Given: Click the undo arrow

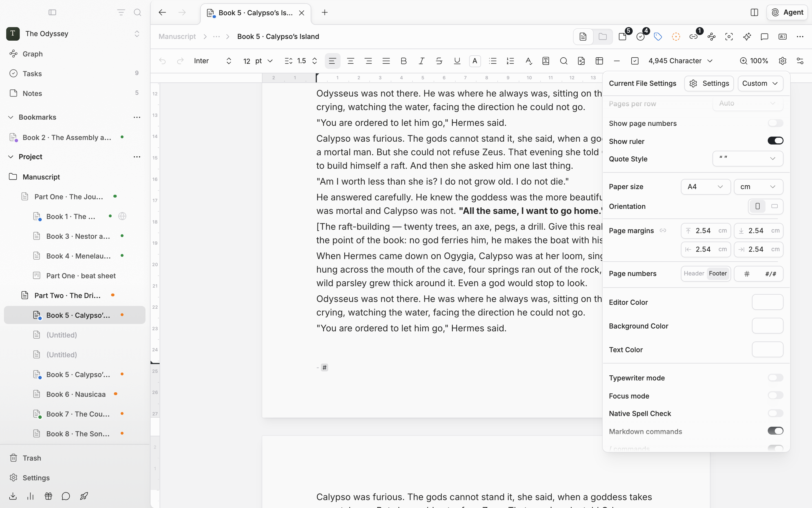Looking at the screenshot, I should click(x=162, y=61).
